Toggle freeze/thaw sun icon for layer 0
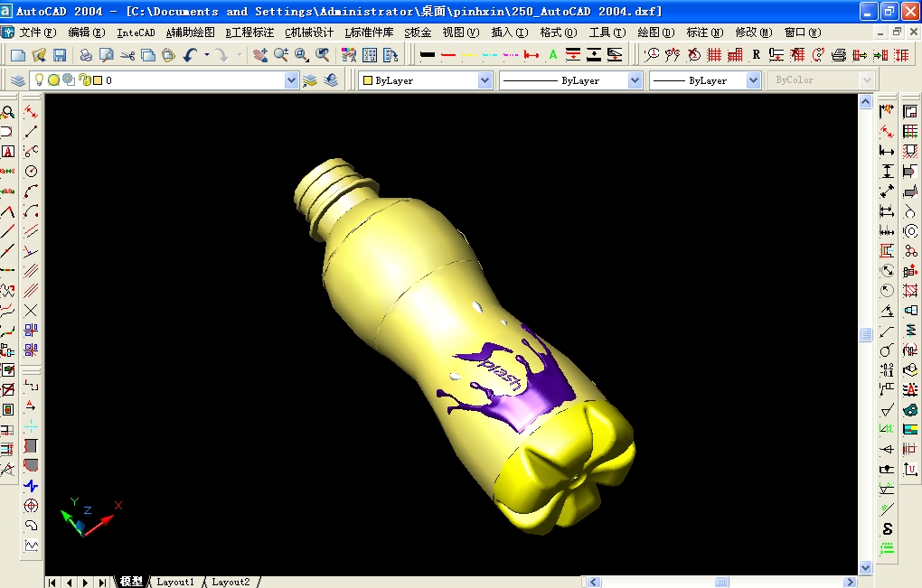 (x=53, y=79)
